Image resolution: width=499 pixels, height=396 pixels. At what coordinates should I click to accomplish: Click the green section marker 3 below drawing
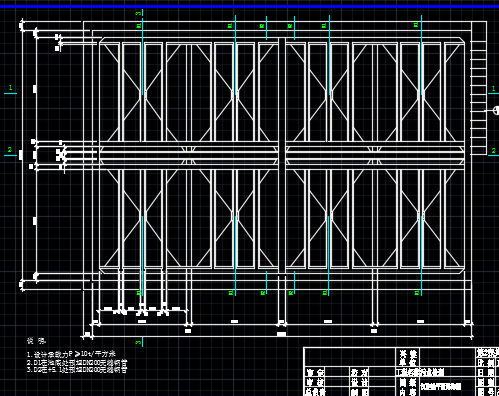tap(138, 342)
